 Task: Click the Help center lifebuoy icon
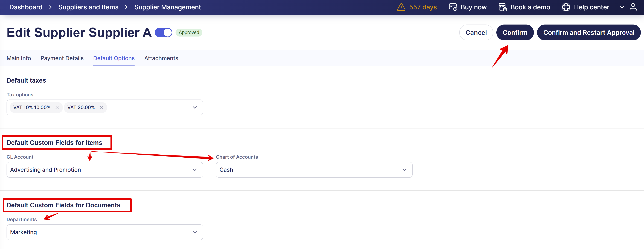click(566, 7)
